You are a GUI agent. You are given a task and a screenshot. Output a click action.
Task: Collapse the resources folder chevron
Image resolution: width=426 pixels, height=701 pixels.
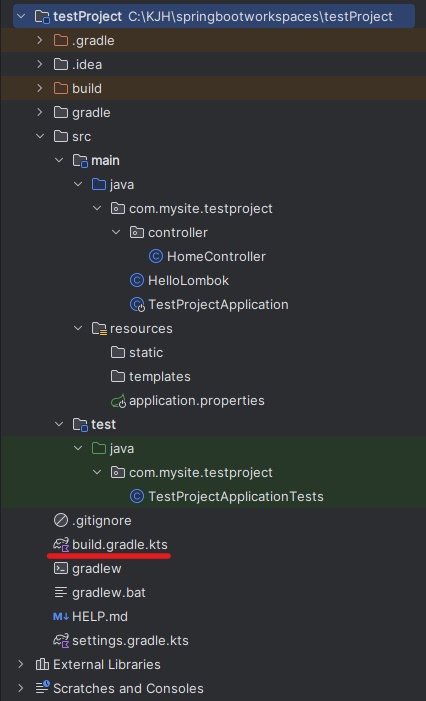[78, 328]
